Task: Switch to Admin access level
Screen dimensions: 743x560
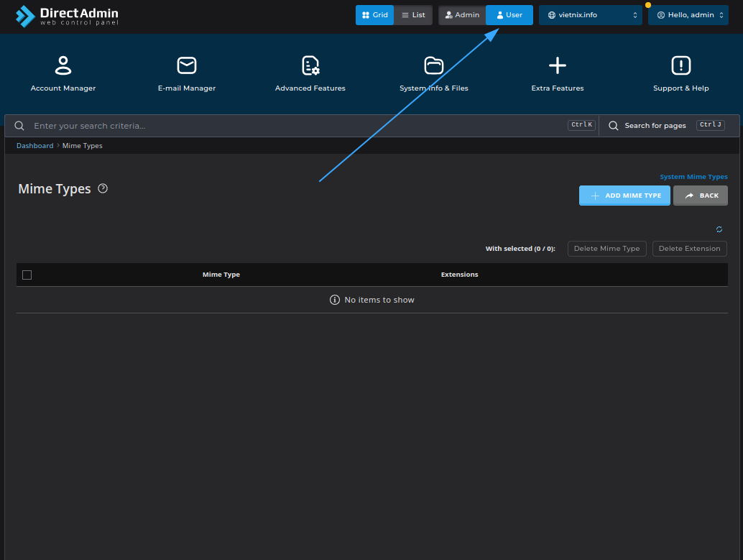Action: 462,15
